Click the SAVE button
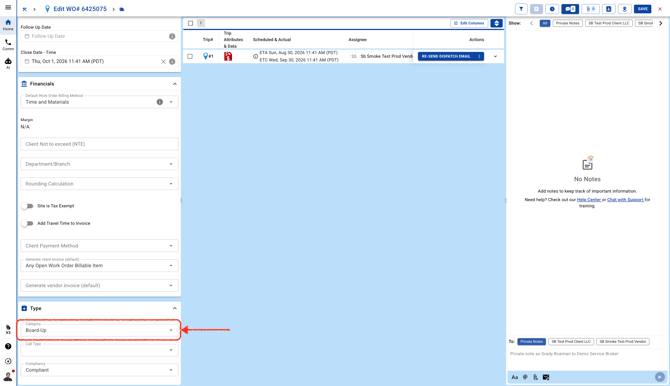 [643, 9]
